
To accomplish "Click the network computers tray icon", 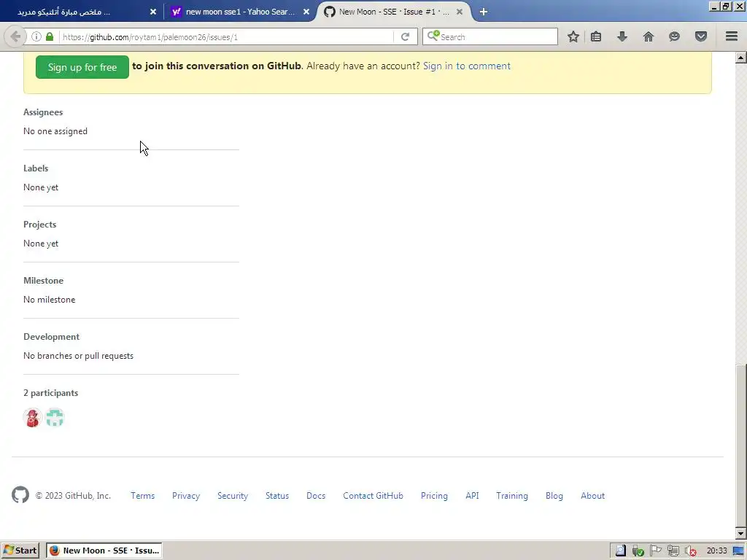I will tap(673, 551).
